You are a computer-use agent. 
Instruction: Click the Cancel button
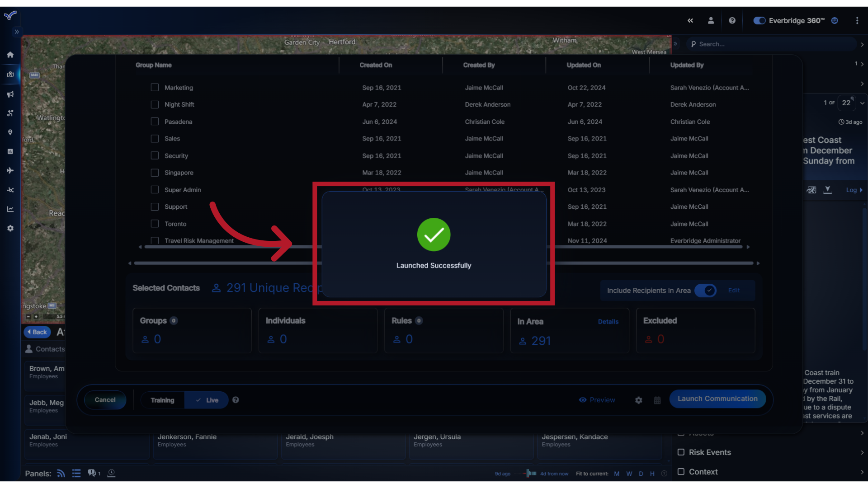(x=105, y=400)
